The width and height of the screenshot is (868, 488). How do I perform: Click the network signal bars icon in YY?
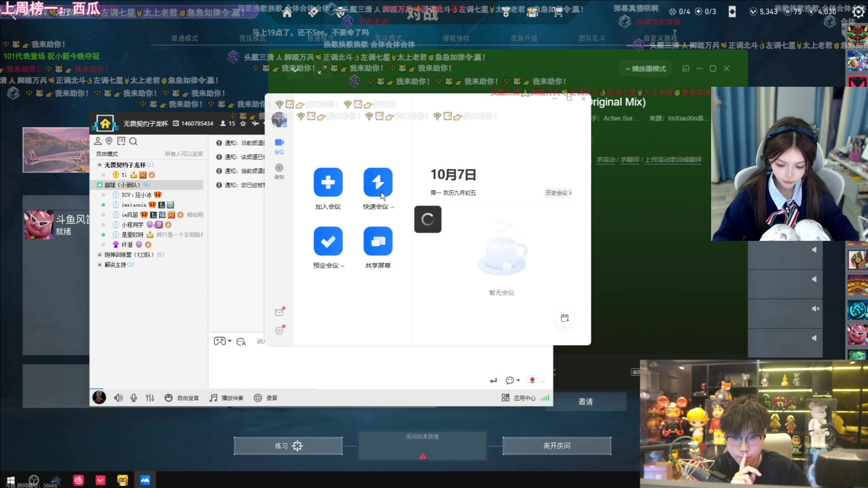[x=545, y=398]
